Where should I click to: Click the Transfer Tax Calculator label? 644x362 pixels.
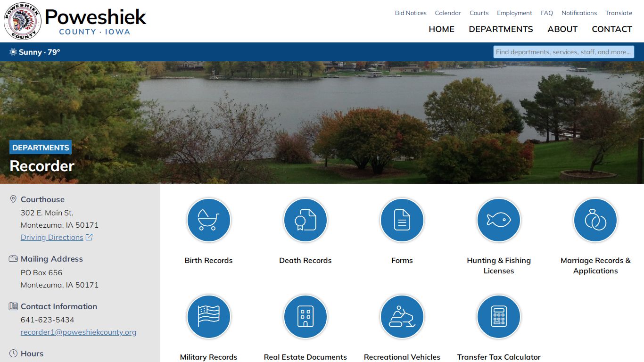pos(499,357)
